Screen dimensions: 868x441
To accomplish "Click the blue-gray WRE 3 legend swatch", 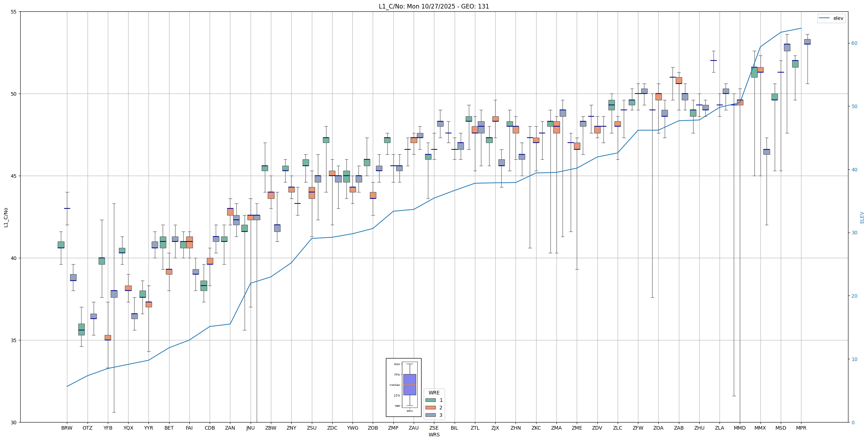I will click(x=430, y=415).
